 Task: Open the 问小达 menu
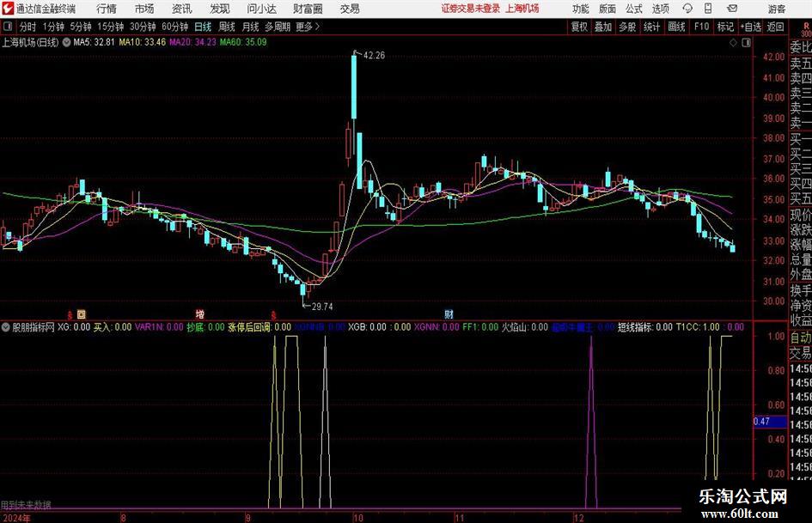[x=261, y=9]
